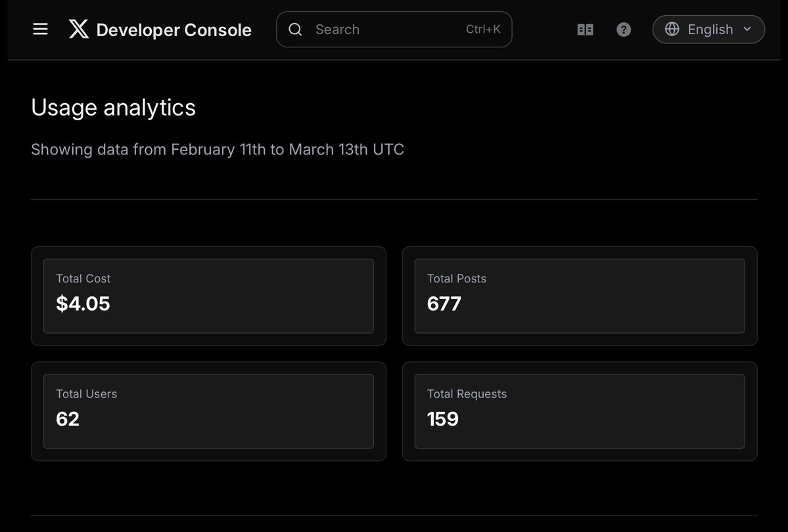This screenshot has width=788, height=532.
Task: Click the search magnifier icon
Action: pos(296,29)
